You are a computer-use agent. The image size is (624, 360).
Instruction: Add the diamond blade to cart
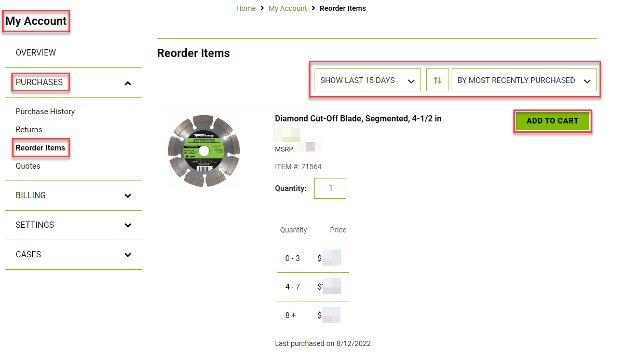(x=552, y=121)
